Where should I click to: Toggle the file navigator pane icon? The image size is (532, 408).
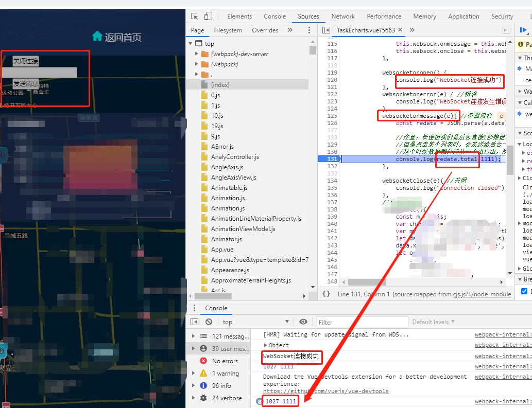click(326, 30)
